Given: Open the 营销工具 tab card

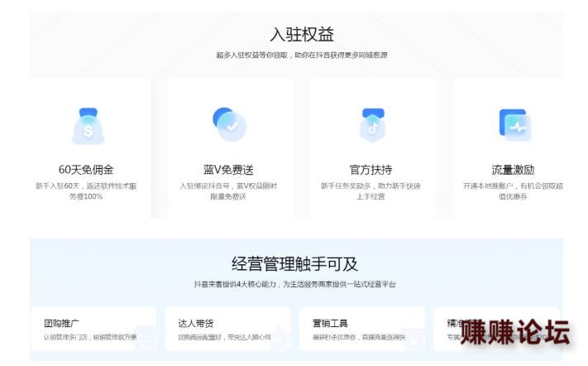Looking at the screenshot, I should [362, 330].
